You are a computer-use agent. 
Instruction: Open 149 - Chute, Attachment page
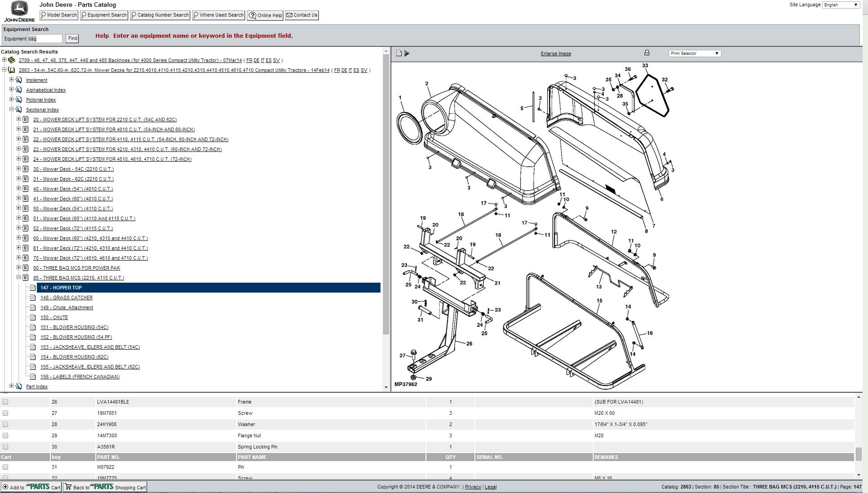(67, 307)
